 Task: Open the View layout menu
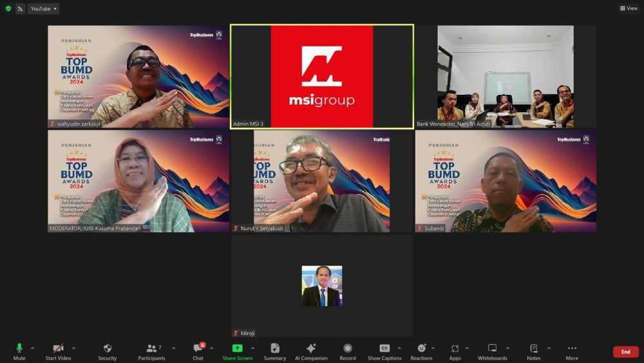tap(629, 8)
